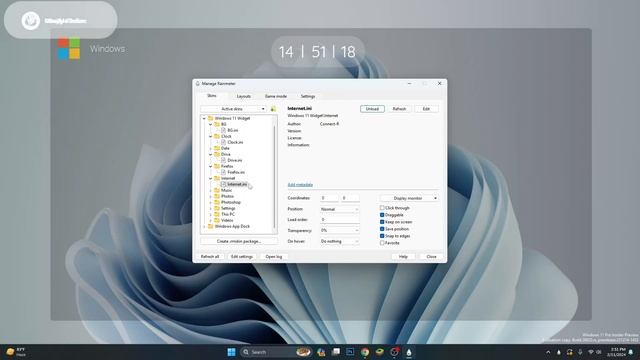Switch to the Game mode tab

276,96
